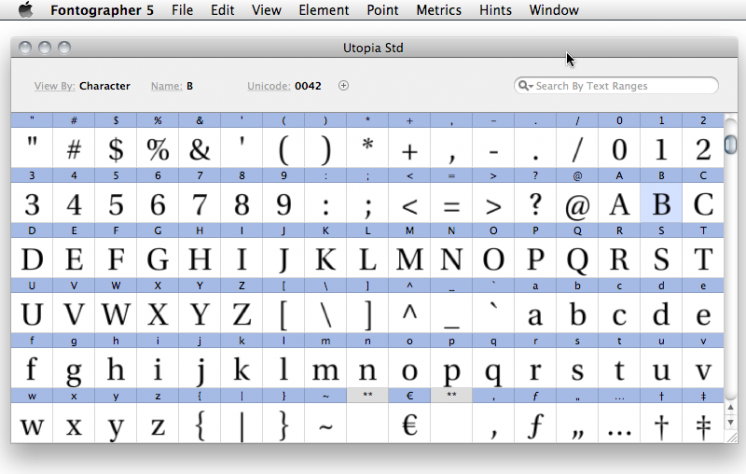Select the Euro sign glyph cell
The height and width of the screenshot is (474, 746).
click(x=410, y=423)
